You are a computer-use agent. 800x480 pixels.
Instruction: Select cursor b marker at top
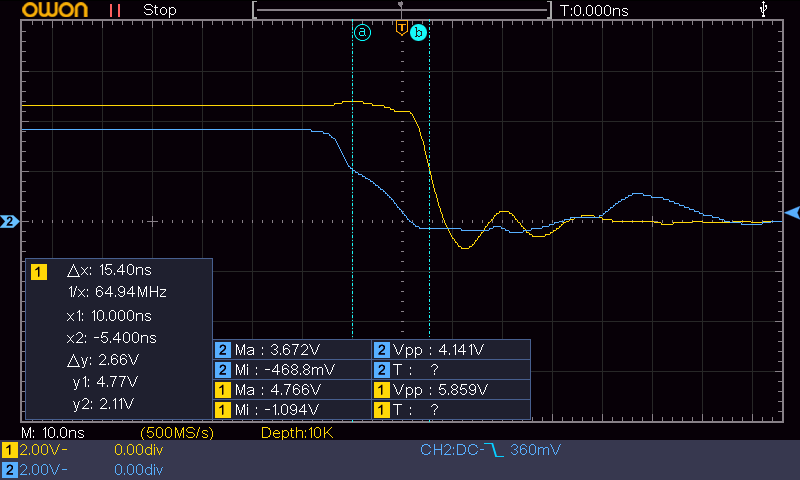(419, 33)
